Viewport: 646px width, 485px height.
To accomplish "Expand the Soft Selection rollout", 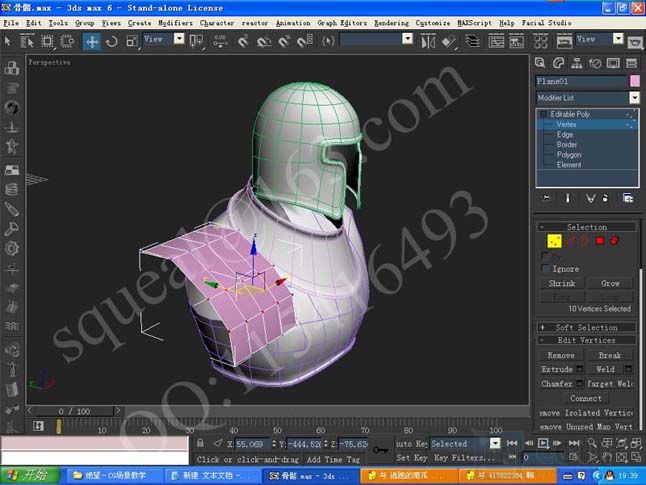I will (x=586, y=328).
